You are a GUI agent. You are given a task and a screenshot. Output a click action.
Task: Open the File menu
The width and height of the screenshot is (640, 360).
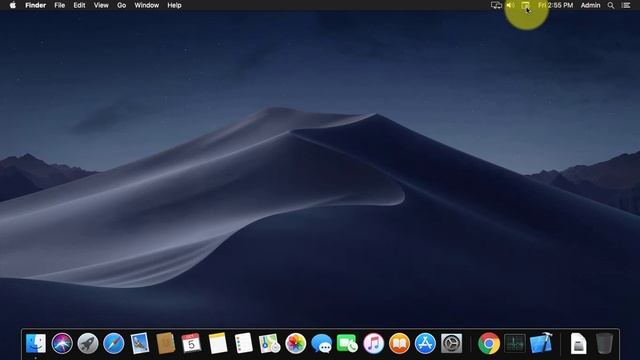click(x=60, y=5)
